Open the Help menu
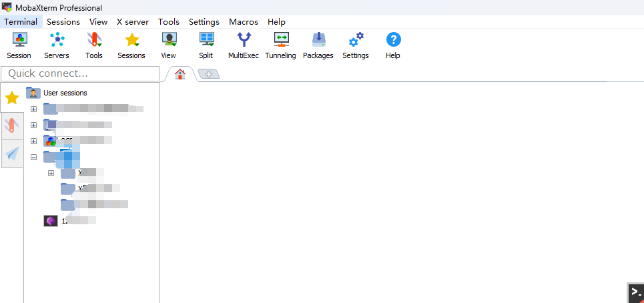The height and width of the screenshot is (303, 644). pyautogui.click(x=276, y=22)
